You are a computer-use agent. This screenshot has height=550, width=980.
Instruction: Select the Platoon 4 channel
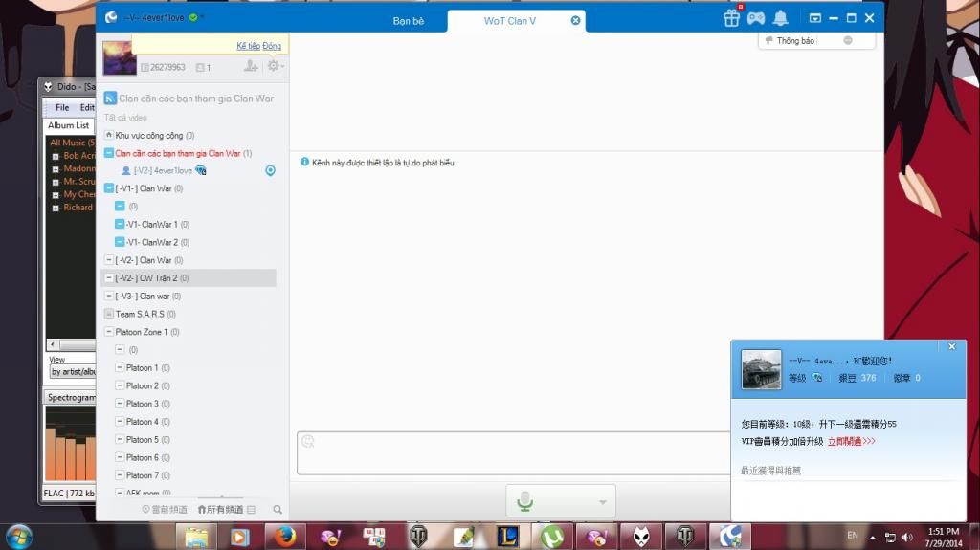point(147,422)
